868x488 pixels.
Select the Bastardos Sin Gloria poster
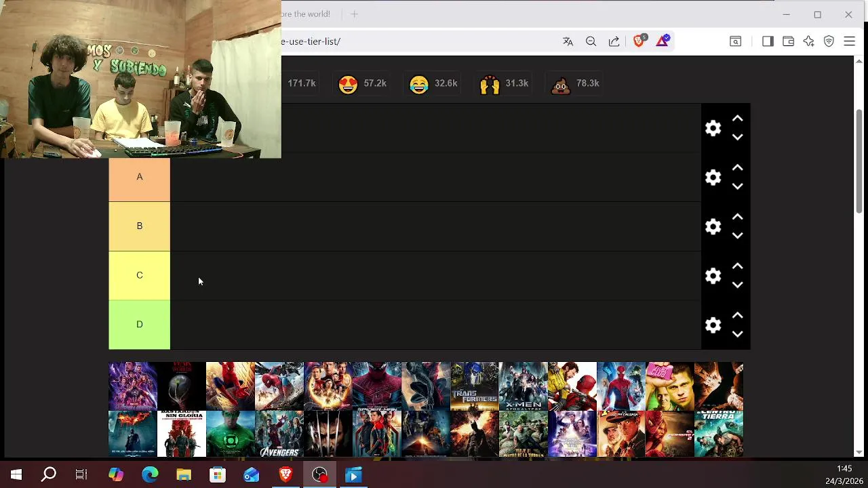(182, 434)
